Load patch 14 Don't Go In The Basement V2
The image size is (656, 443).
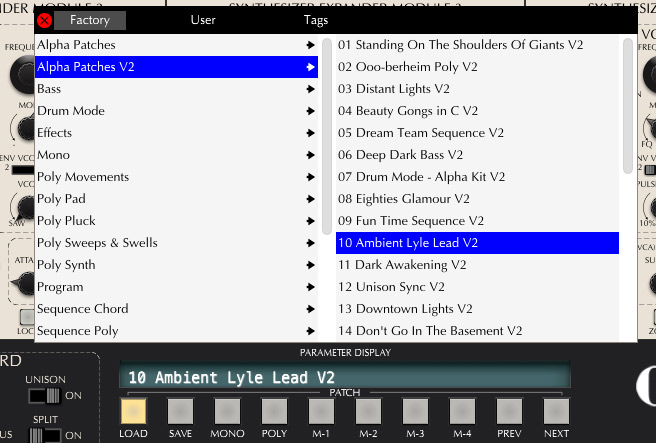click(x=477, y=331)
